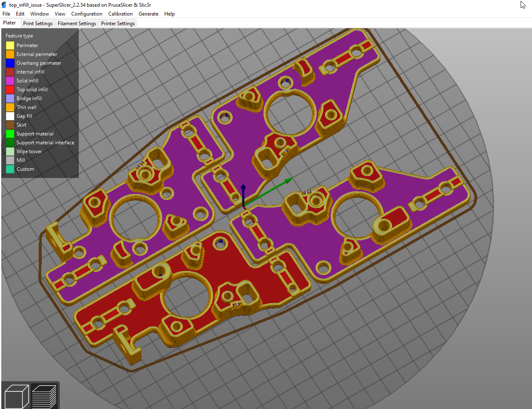Click the 'Skirt' legend label

(x=21, y=125)
